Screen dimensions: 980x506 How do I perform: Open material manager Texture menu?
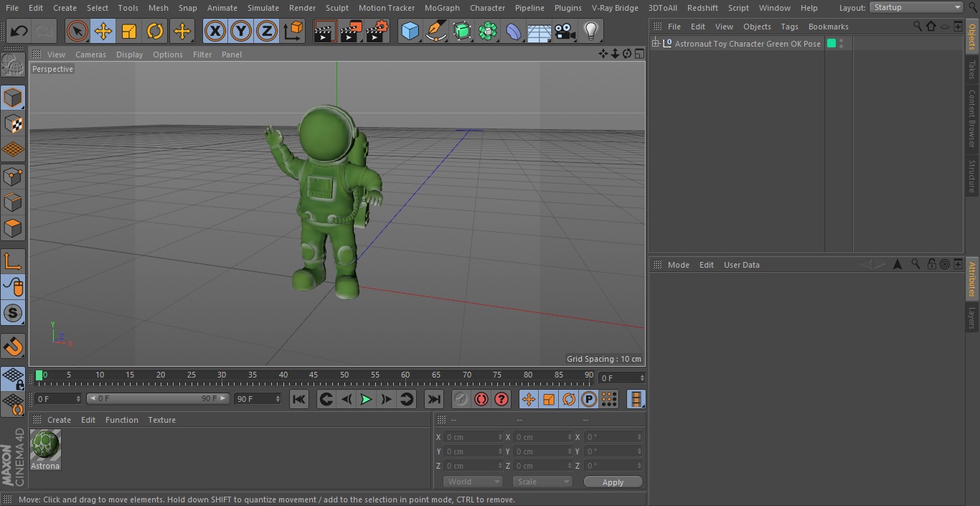(161, 420)
